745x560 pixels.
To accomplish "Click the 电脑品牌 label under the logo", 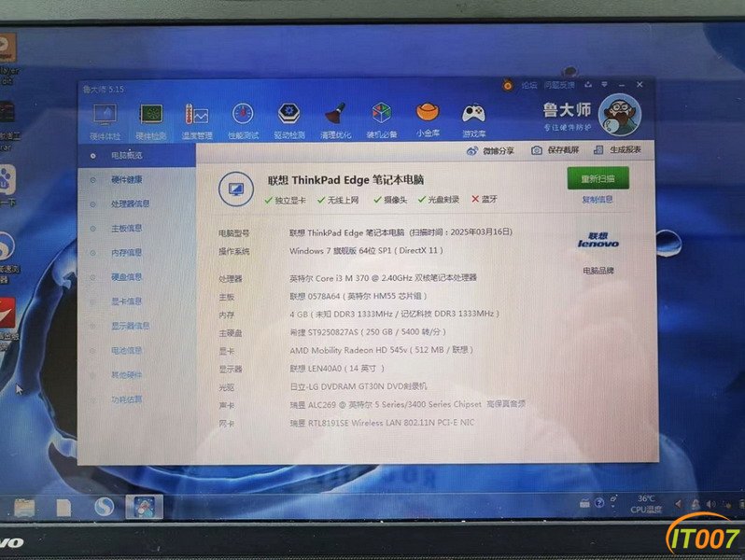I will click(598, 271).
